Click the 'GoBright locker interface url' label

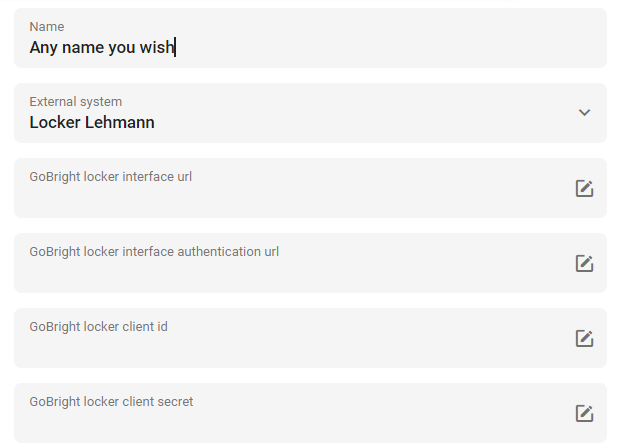pyautogui.click(x=111, y=177)
